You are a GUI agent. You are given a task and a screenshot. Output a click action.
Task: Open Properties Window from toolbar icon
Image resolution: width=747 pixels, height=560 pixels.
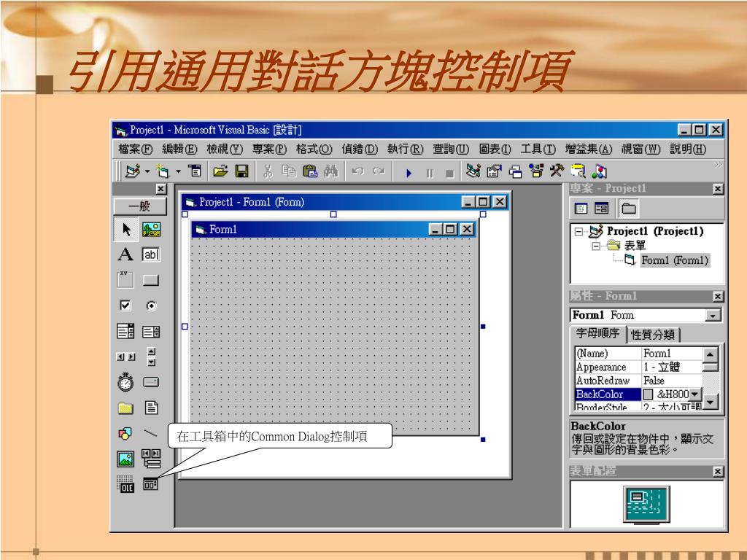click(x=494, y=171)
